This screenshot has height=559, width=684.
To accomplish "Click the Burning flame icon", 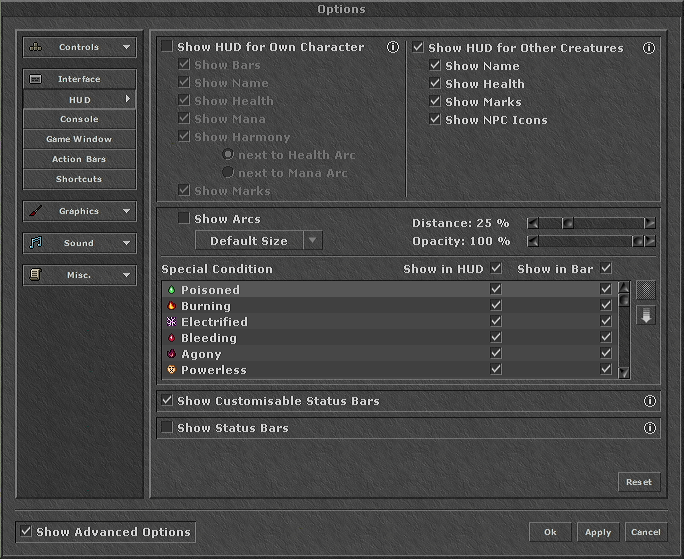I will (x=171, y=306).
